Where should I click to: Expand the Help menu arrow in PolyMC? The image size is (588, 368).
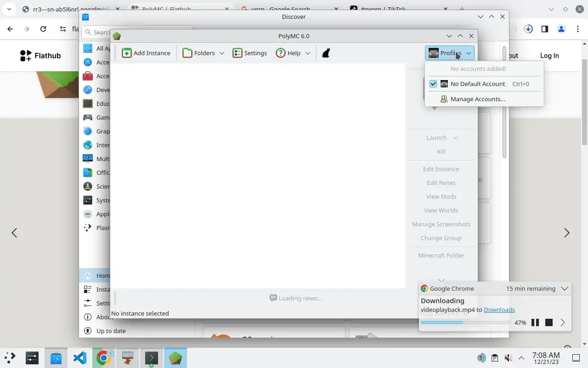click(x=307, y=53)
